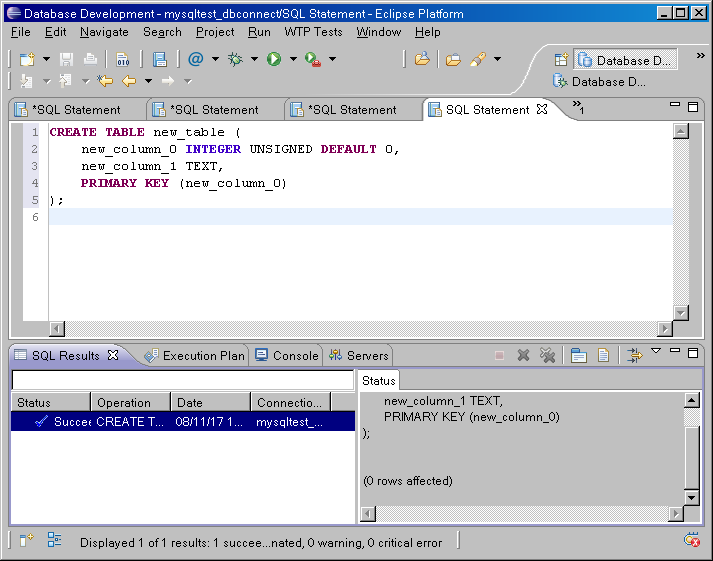
Task: Click the Debug bug icon in toolbar
Action: coord(235,59)
